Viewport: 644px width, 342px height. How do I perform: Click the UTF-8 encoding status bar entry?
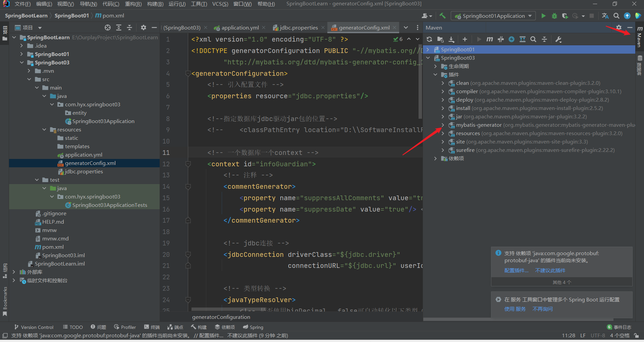[x=598, y=336]
